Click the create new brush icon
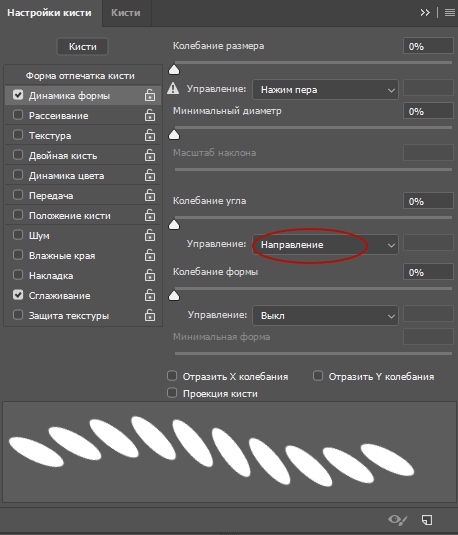This screenshot has width=458, height=535. (x=427, y=520)
